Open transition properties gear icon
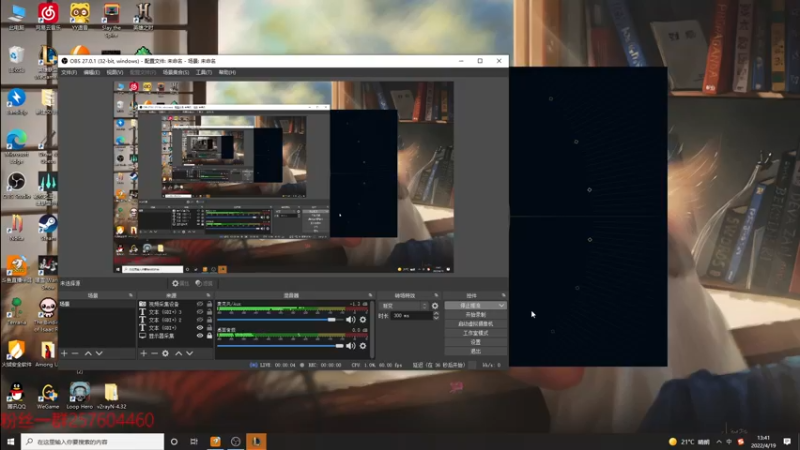The image size is (800, 450). click(x=435, y=306)
